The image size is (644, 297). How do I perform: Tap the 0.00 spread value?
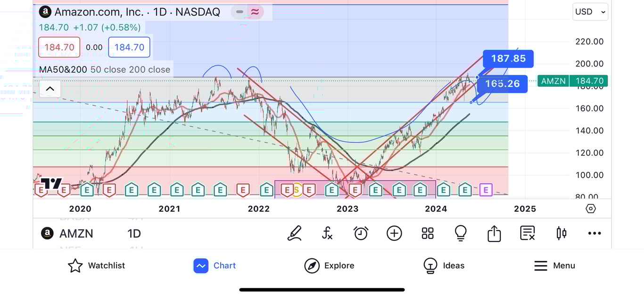[x=94, y=47]
